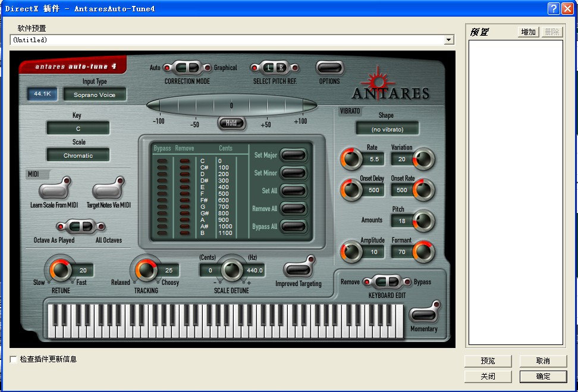The height and width of the screenshot is (392, 578).
Task: Click the Options button in Auto-Tune
Action: click(329, 68)
